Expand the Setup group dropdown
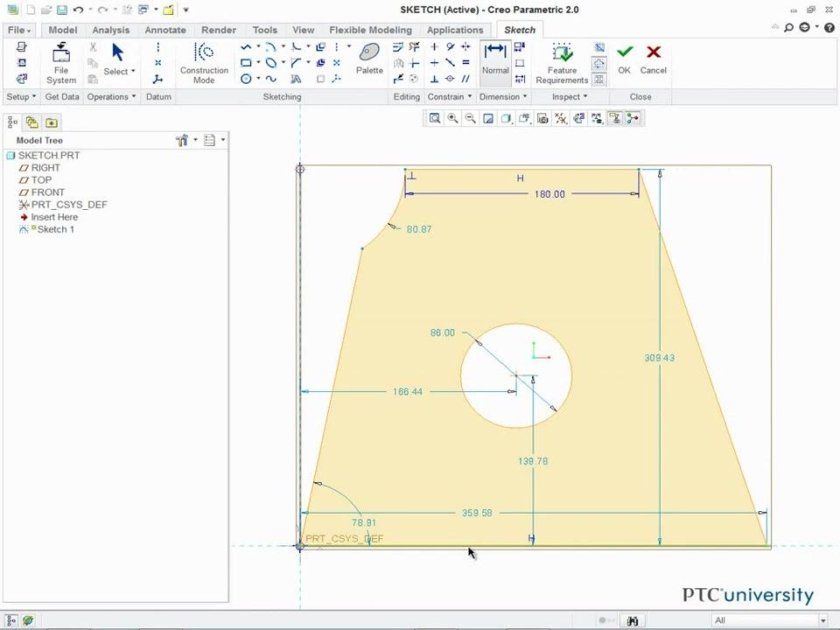The height and width of the screenshot is (630, 840). 21,97
